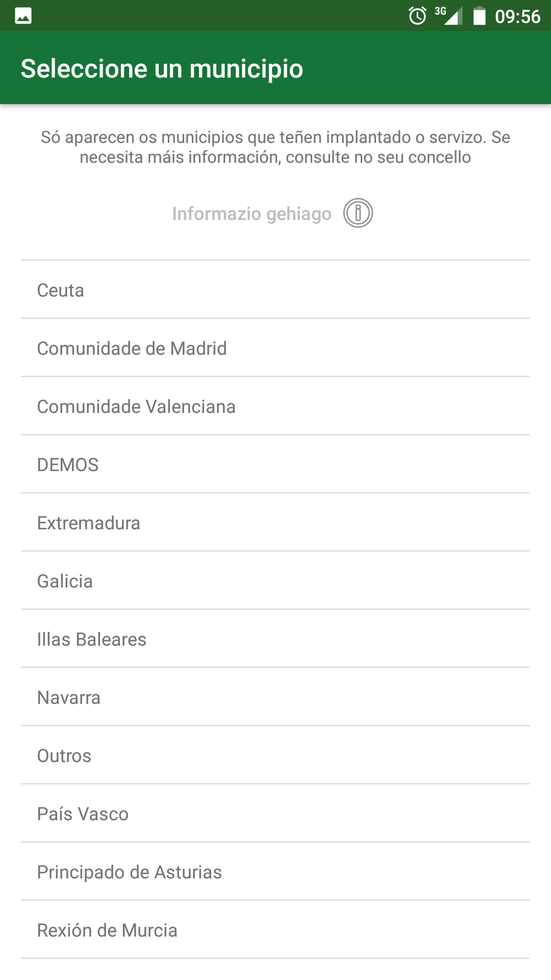Tap the battery status icon
This screenshot has width=551, height=980.
click(479, 16)
